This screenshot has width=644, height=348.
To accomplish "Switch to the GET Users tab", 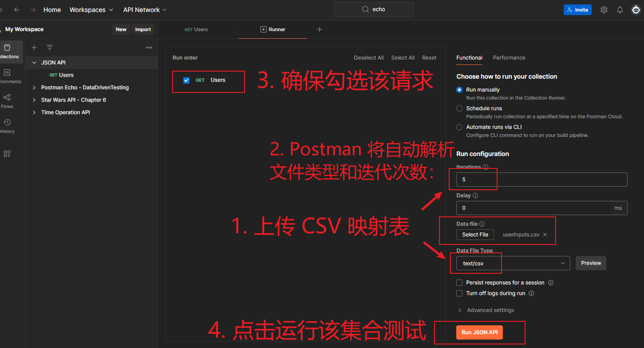I will 196,29.
